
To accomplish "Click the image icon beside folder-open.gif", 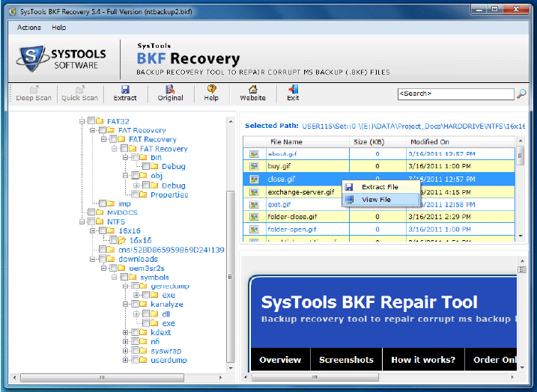I will (254, 230).
